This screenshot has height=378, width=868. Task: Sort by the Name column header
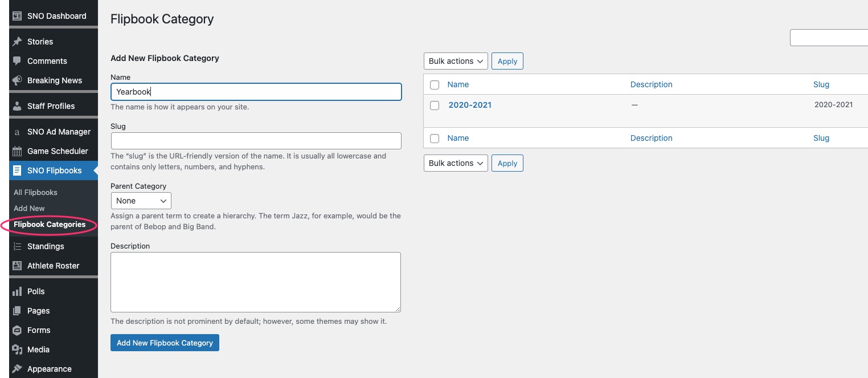(x=458, y=84)
